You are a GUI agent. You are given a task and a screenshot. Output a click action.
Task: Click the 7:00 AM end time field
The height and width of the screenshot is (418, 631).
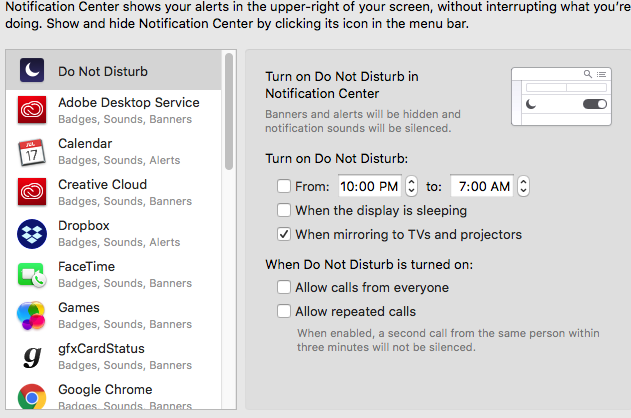coord(482,186)
